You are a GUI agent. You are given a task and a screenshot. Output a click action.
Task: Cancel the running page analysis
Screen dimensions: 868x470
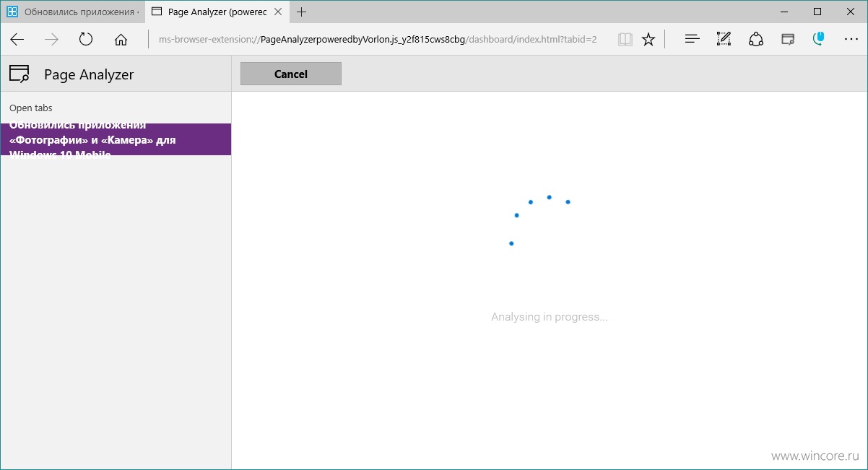tap(291, 74)
